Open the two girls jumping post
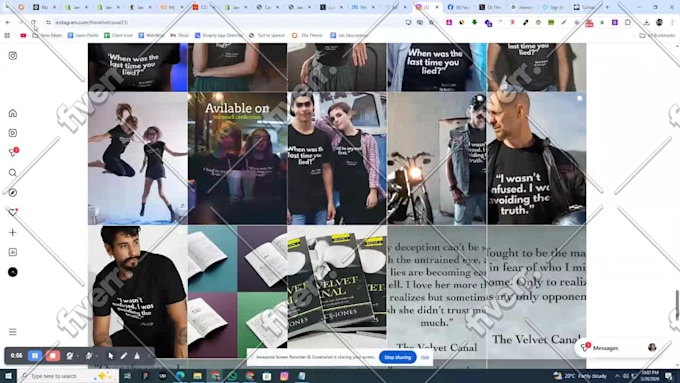Screen dimensions: 680x383 pyautogui.click(x=137, y=158)
